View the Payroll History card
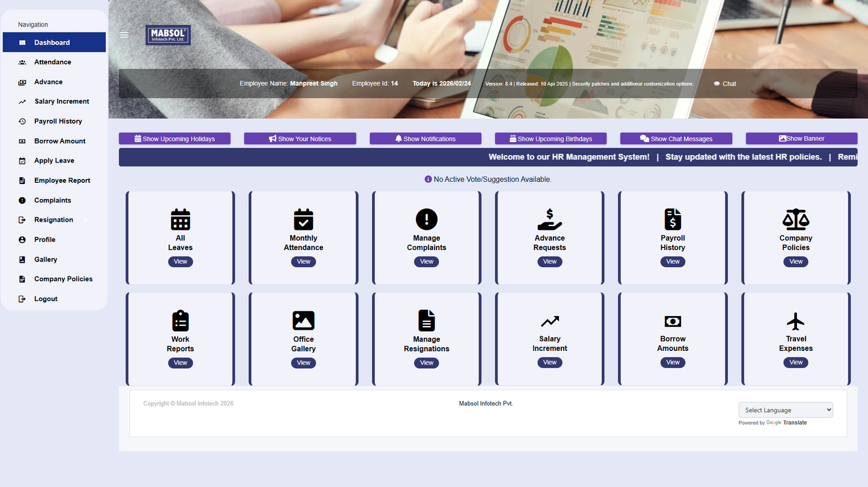The width and height of the screenshot is (868, 487). click(x=673, y=261)
